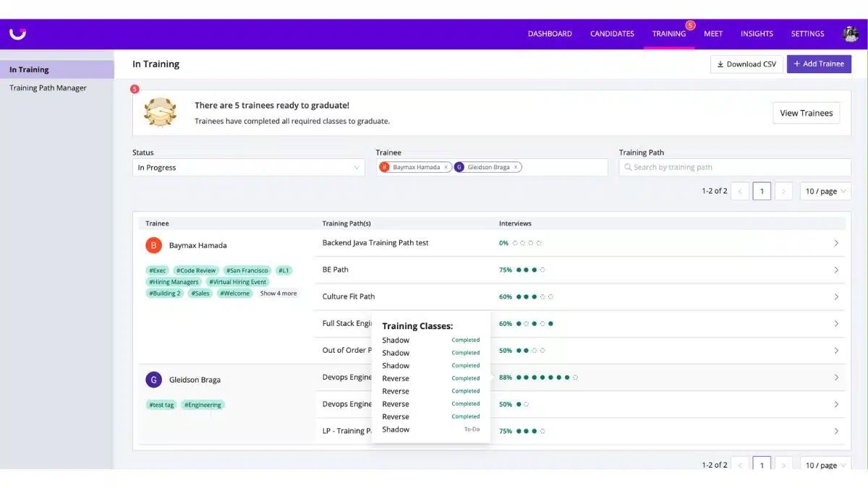Click Gleidson Braga's avatar icon

(x=153, y=380)
